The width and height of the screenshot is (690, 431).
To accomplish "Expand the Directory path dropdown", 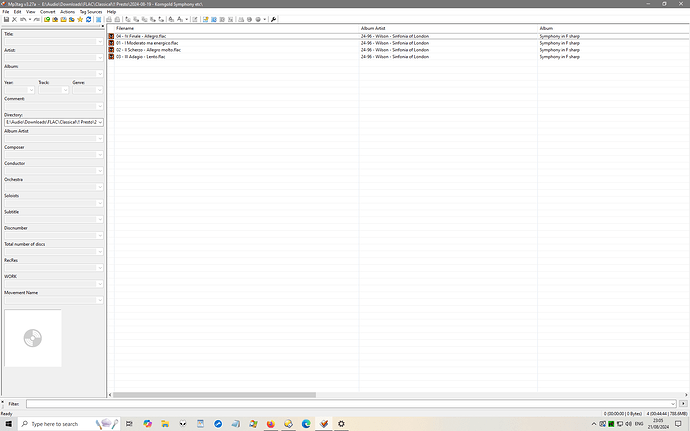I will pyautogui.click(x=100, y=122).
